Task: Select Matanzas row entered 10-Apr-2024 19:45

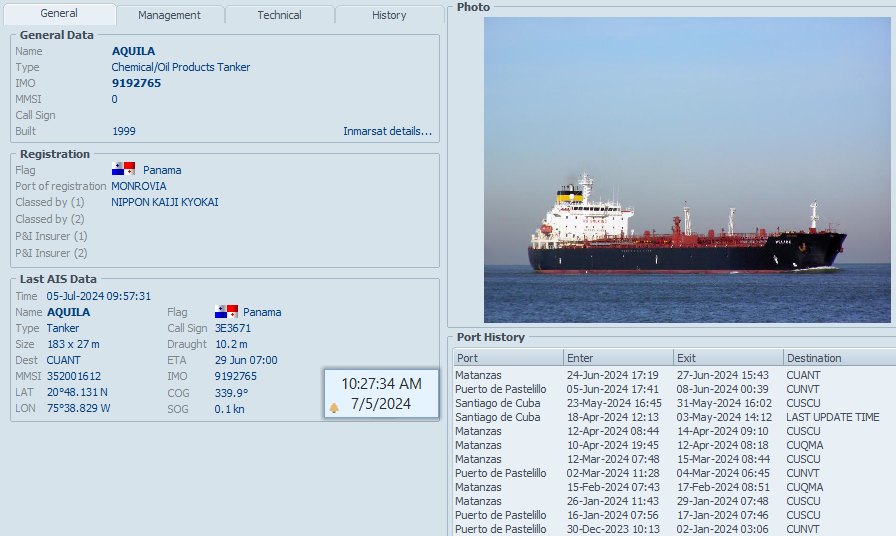Action: pyautogui.click(x=674, y=445)
